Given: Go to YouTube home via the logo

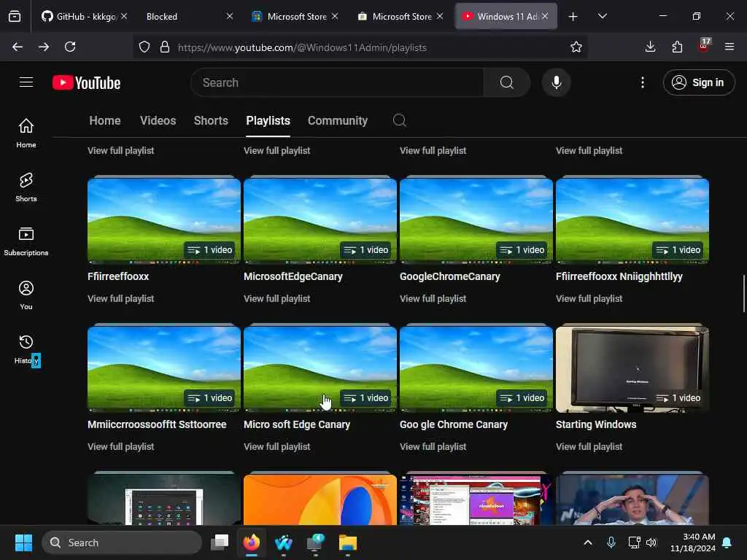Looking at the screenshot, I should coord(86,82).
